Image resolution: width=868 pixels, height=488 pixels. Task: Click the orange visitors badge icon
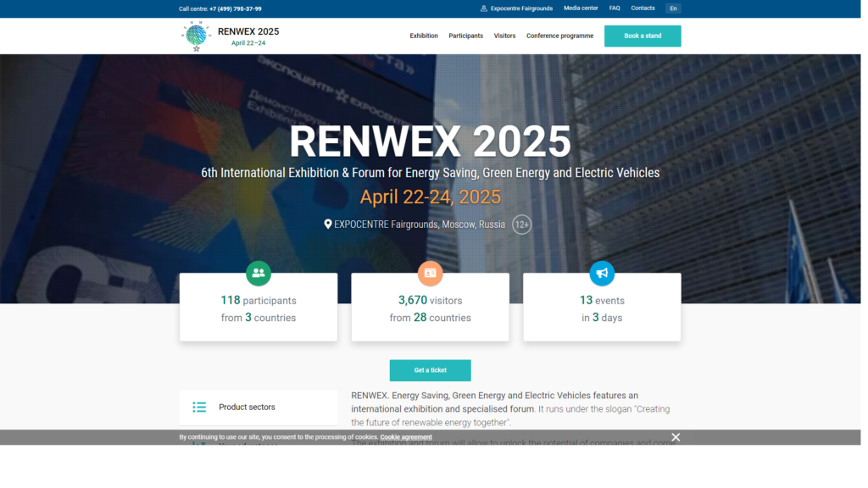click(430, 274)
